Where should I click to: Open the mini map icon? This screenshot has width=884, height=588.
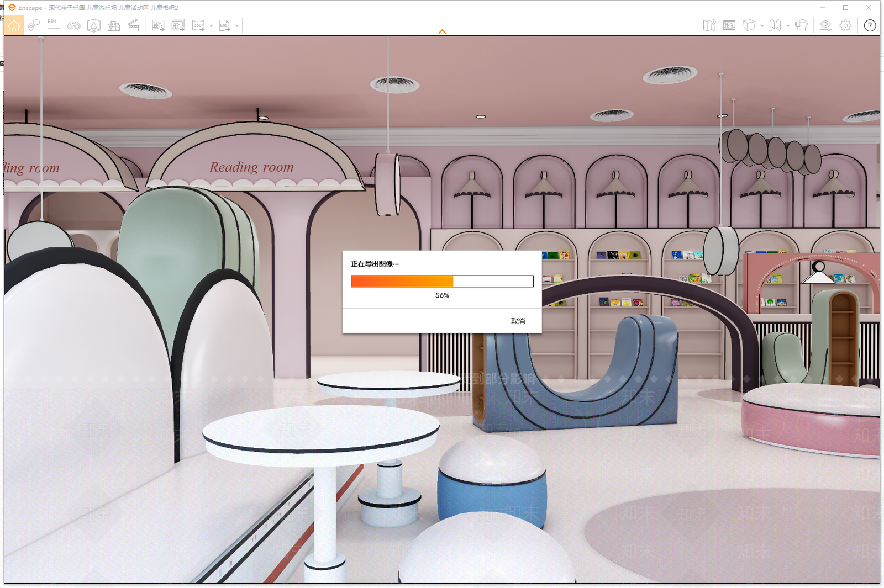pyautogui.click(x=709, y=25)
